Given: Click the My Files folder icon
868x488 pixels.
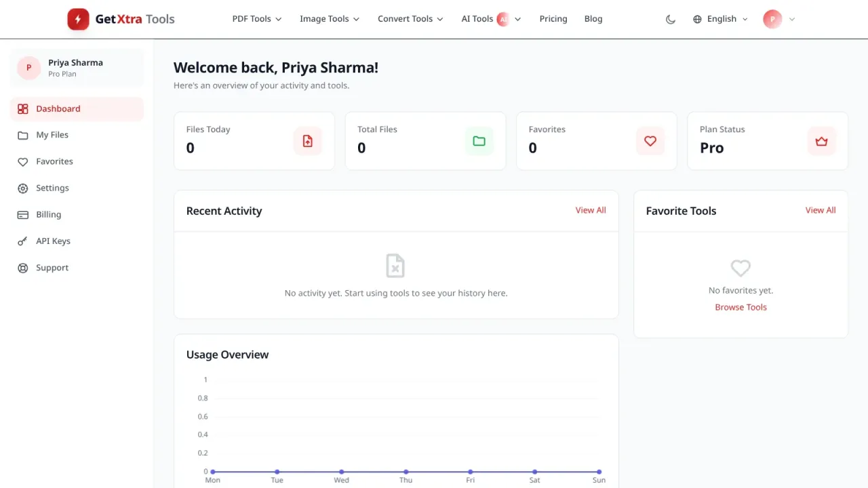Looking at the screenshot, I should click(23, 135).
